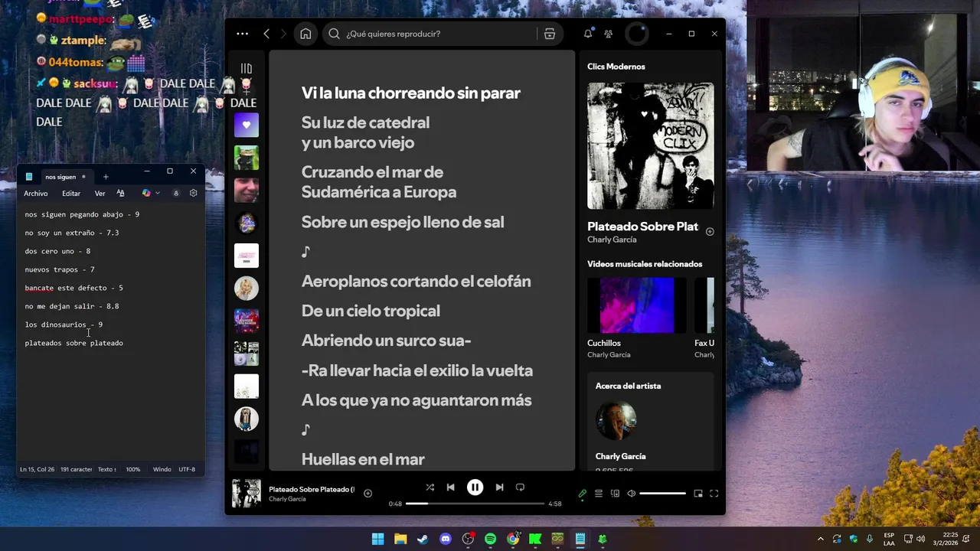Adjust the Spotify volume slider
Viewport: 980px width, 551px height.
point(662,494)
